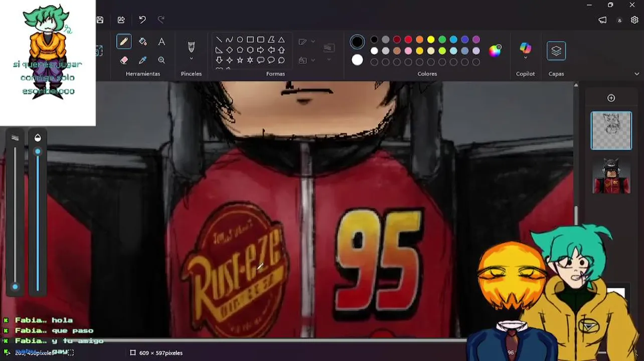Image resolution: width=644 pixels, height=361 pixels.
Task: Select the Magnifier zoom tool
Action: click(162, 60)
